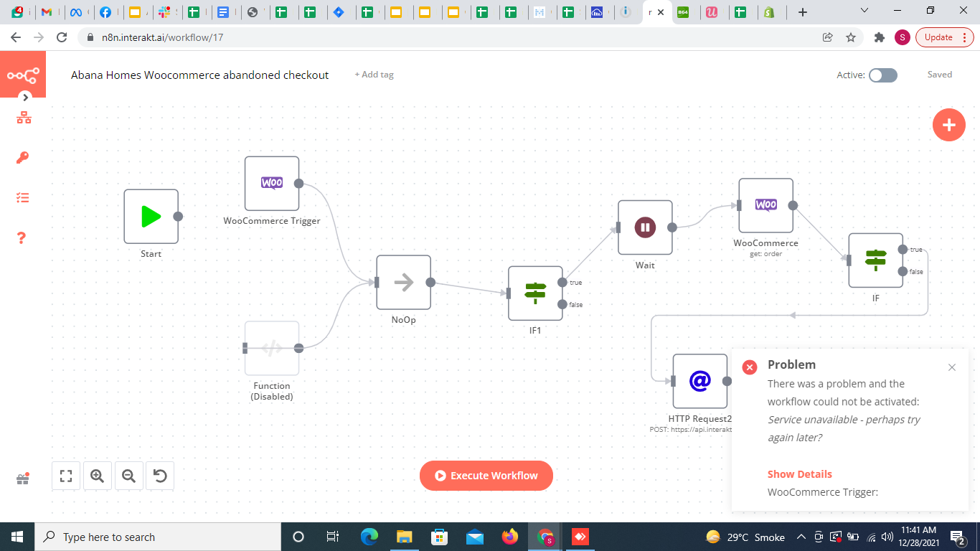Click the n8n logo in the sidebar
This screenshot has width=980, height=551.
click(22, 74)
